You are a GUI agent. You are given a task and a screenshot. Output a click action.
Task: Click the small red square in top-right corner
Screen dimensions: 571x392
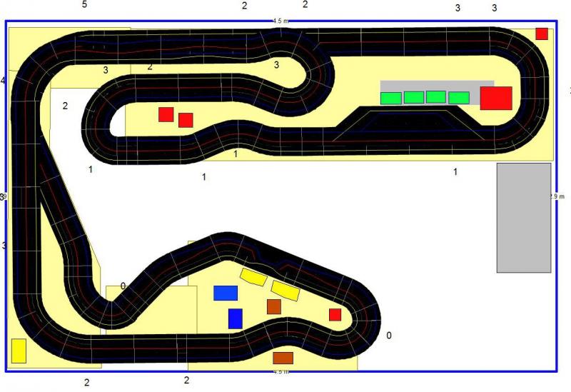tap(542, 34)
